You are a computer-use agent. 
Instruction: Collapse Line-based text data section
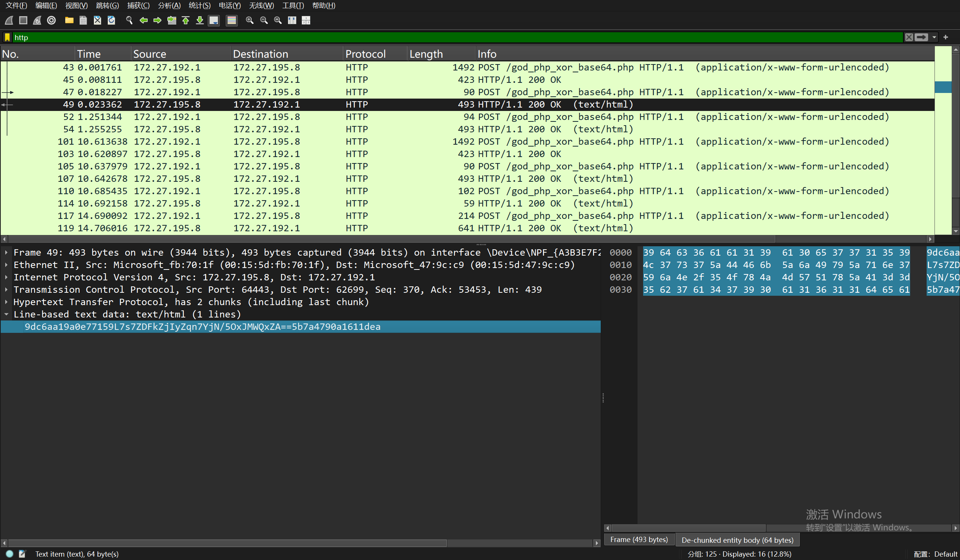(x=6, y=314)
